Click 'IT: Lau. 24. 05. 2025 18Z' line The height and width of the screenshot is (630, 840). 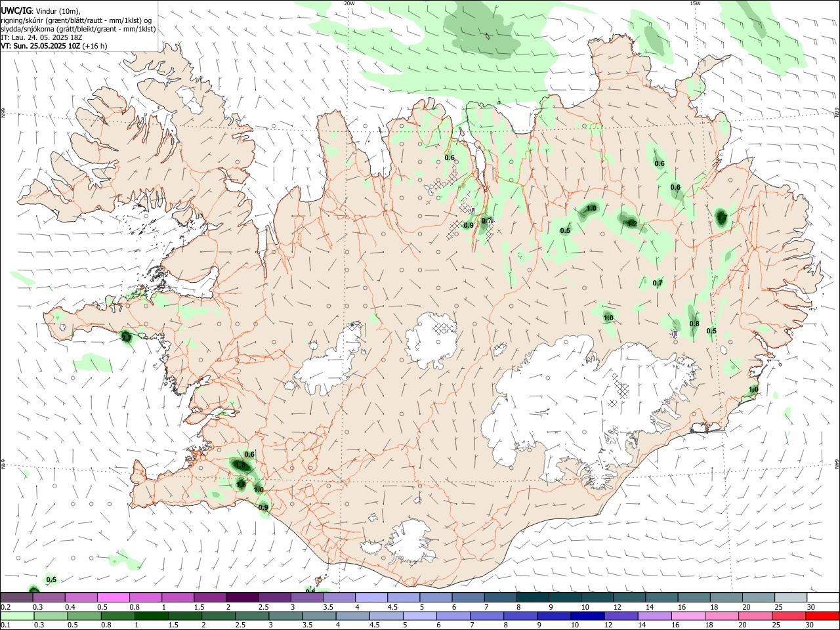(x=41, y=37)
